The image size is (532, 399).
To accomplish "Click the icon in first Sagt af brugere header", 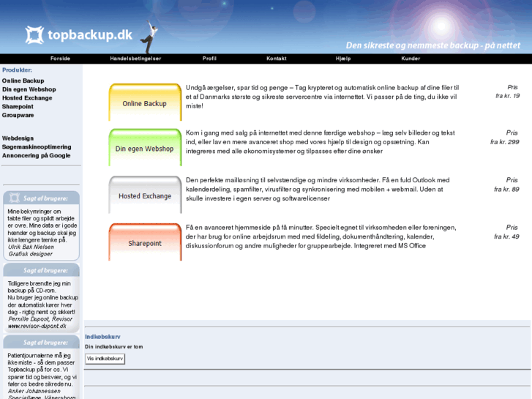I will [15, 198].
